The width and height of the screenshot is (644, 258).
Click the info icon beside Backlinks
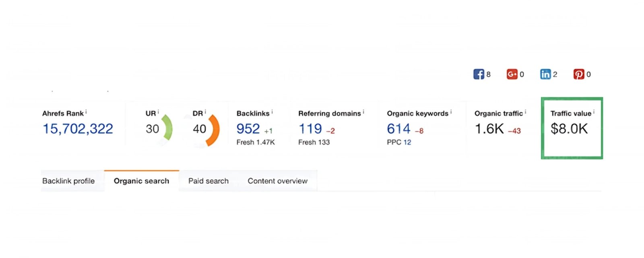tap(272, 112)
